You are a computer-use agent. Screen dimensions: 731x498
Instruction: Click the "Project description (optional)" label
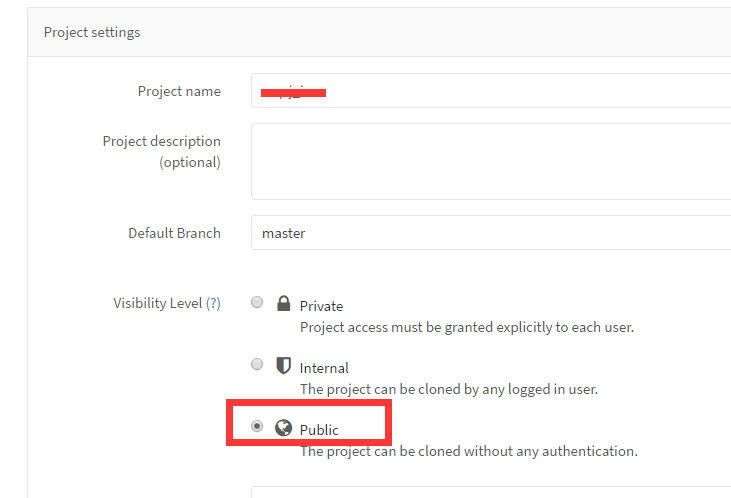point(162,151)
